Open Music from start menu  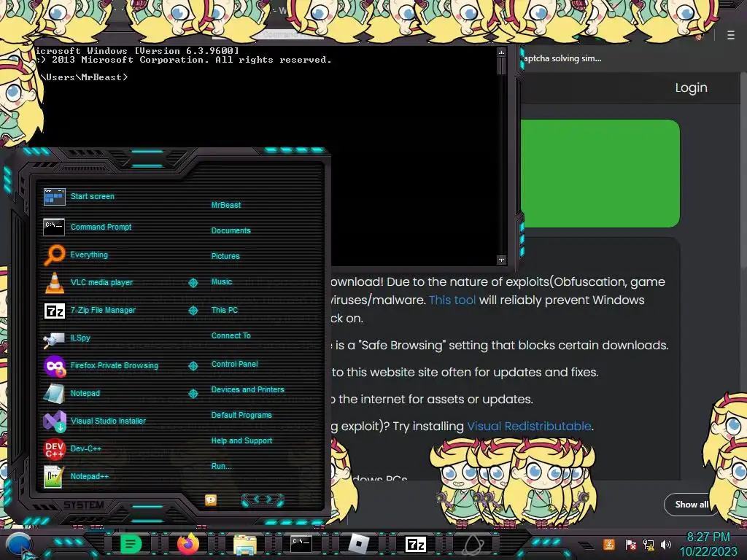click(222, 282)
